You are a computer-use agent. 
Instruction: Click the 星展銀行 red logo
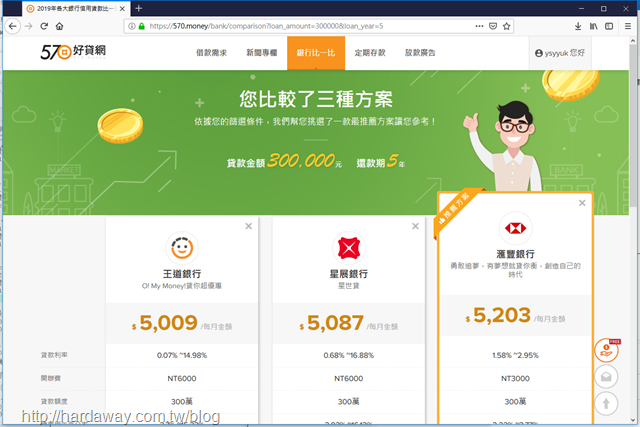point(349,248)
